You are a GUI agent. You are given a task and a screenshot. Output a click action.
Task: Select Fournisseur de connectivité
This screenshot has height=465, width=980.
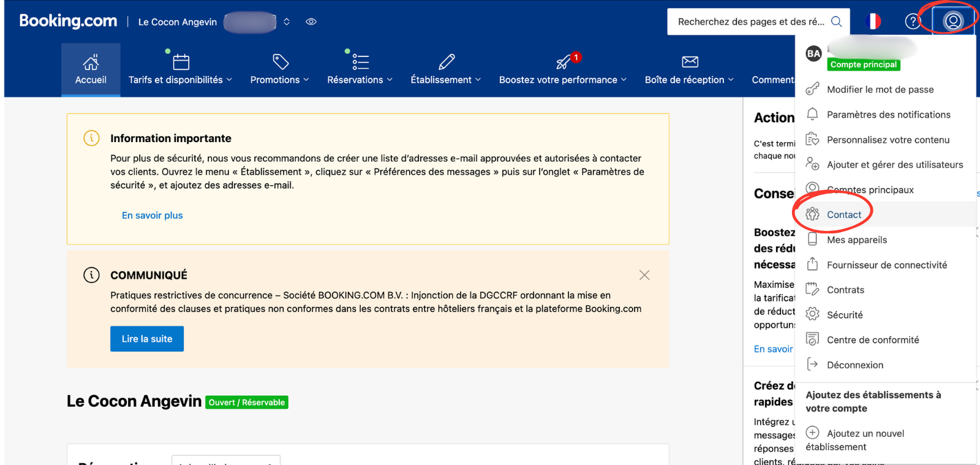887,265
